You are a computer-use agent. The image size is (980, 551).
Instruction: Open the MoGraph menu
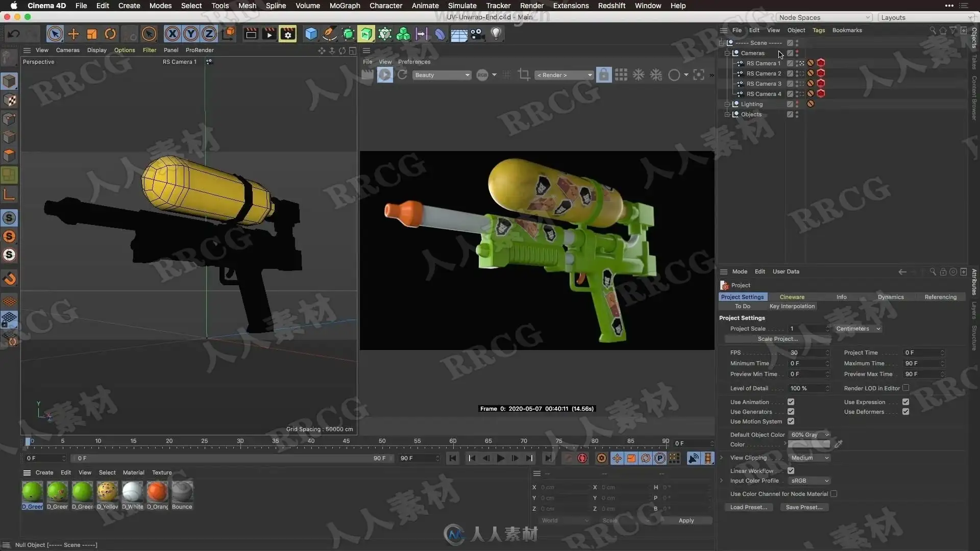point(345,6)
